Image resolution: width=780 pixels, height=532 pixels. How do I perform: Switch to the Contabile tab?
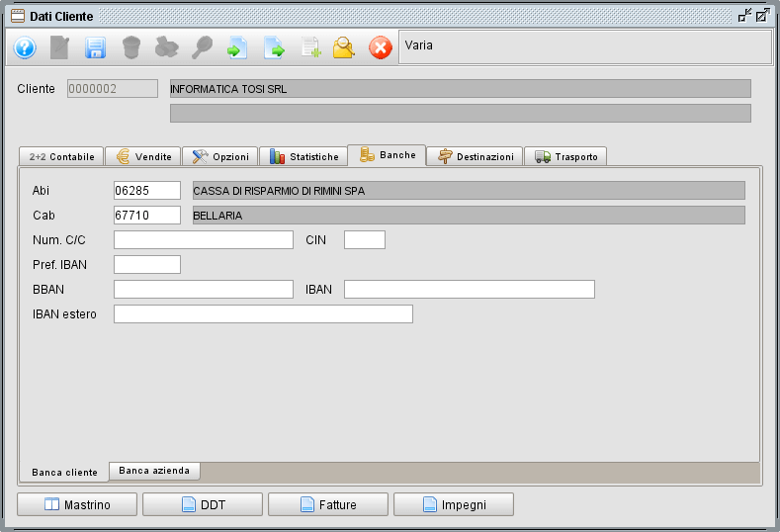[x=61, y=157]
